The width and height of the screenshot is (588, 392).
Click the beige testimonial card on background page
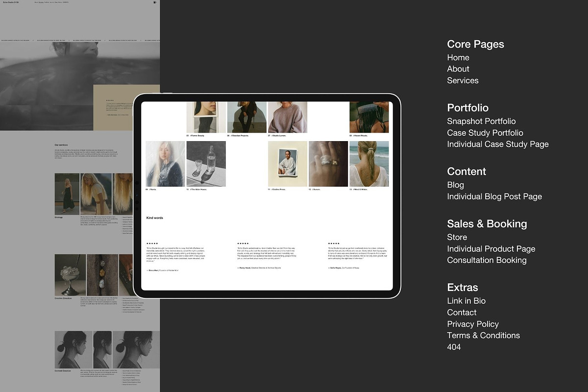pyautogui.click(x=126, y=108)
